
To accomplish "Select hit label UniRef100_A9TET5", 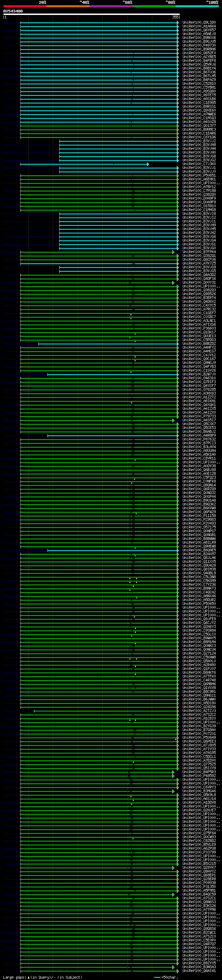I will coord(199,95).
